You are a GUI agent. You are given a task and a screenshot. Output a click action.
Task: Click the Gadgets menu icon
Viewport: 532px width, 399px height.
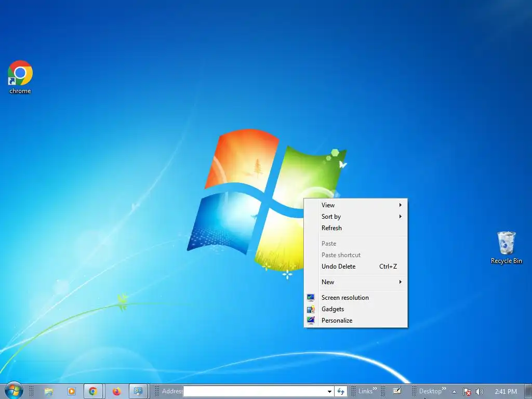311,309
